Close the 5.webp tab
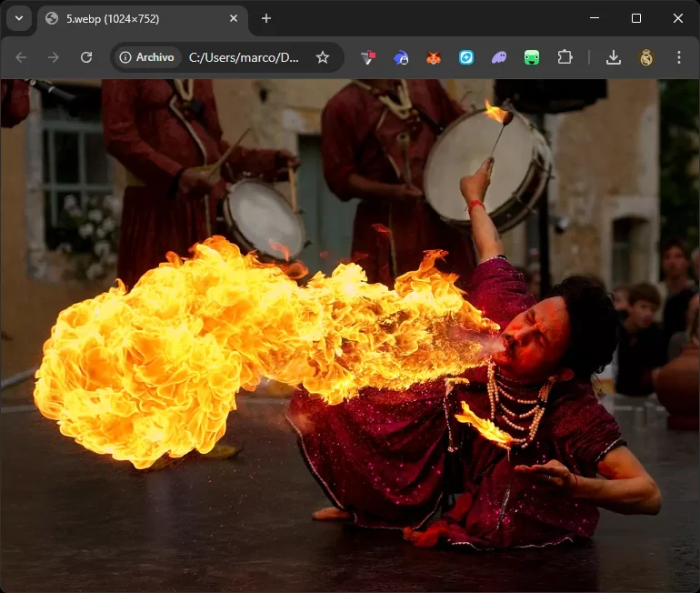 (234, 18)
